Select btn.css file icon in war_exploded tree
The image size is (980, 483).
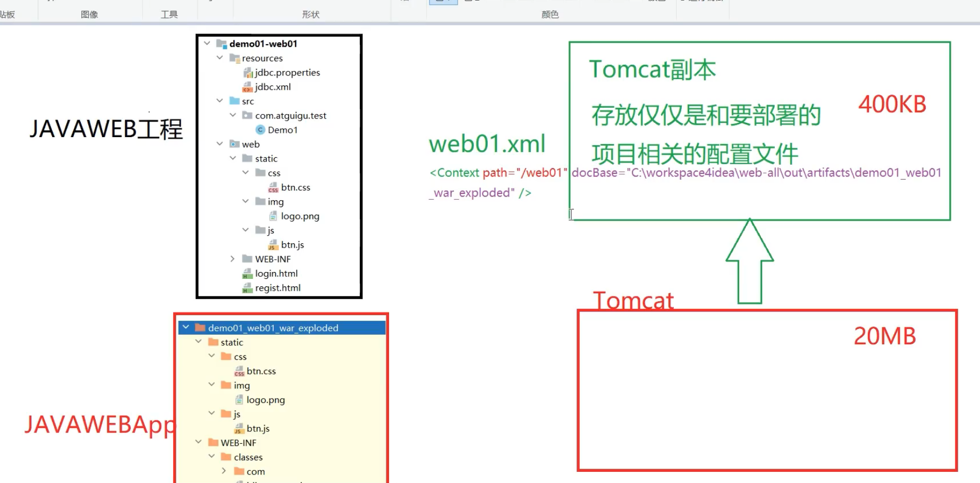pos(239,371)
